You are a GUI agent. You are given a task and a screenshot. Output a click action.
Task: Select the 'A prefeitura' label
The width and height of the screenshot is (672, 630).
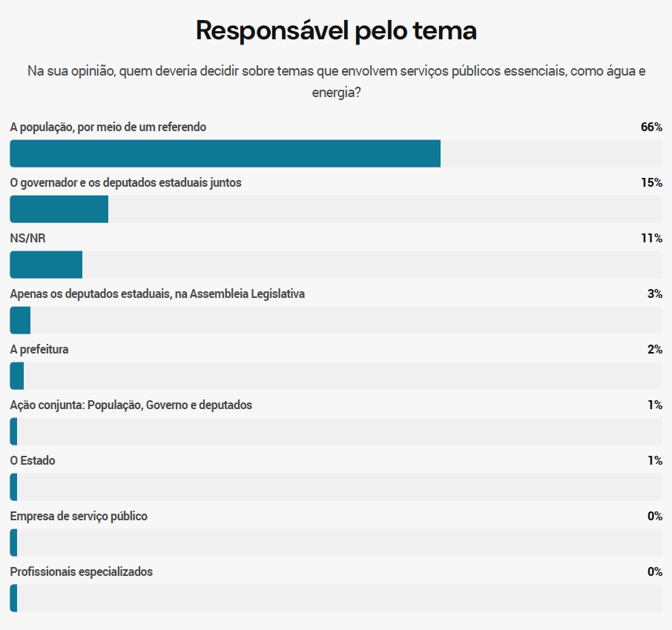pos(39,349)
